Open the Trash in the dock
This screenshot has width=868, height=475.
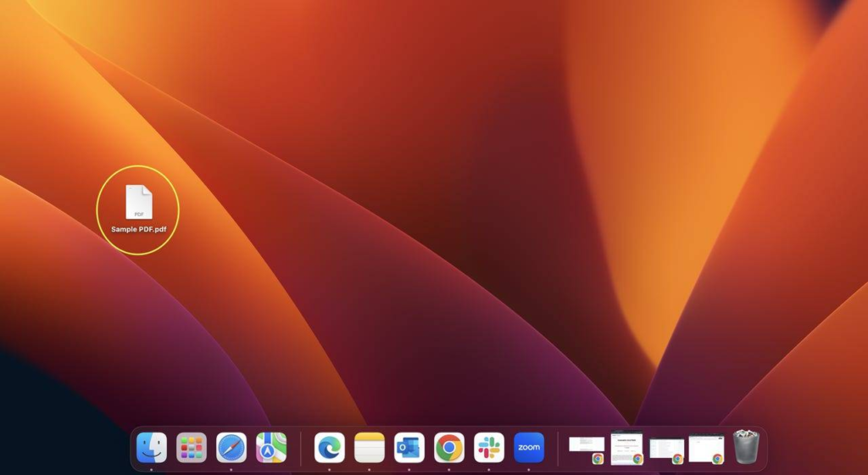click(x=746, y=447)
